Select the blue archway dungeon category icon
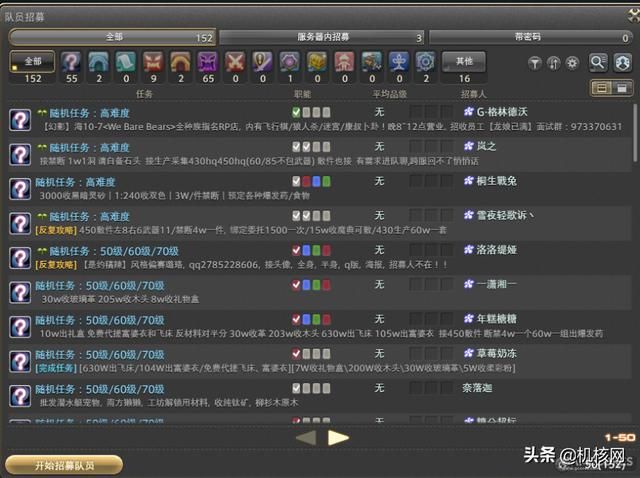 (x=99, y=62)
